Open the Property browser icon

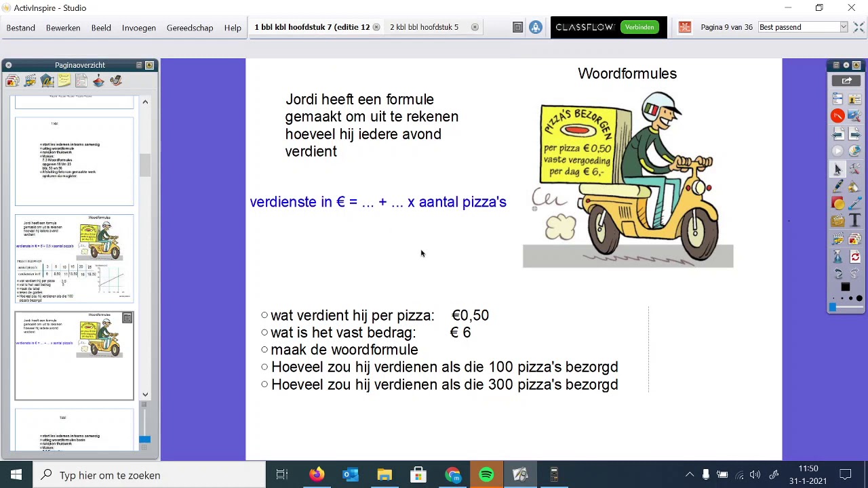click(81, 81)
